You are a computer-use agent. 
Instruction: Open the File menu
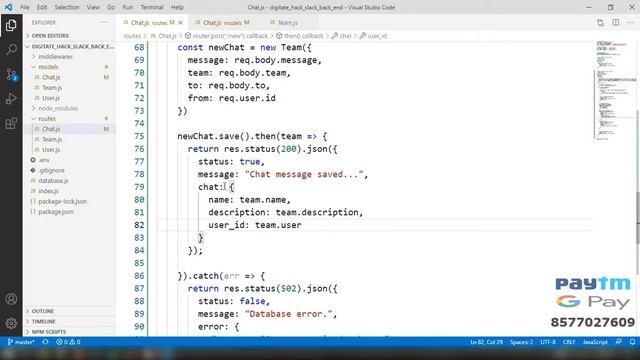[24, 7]
